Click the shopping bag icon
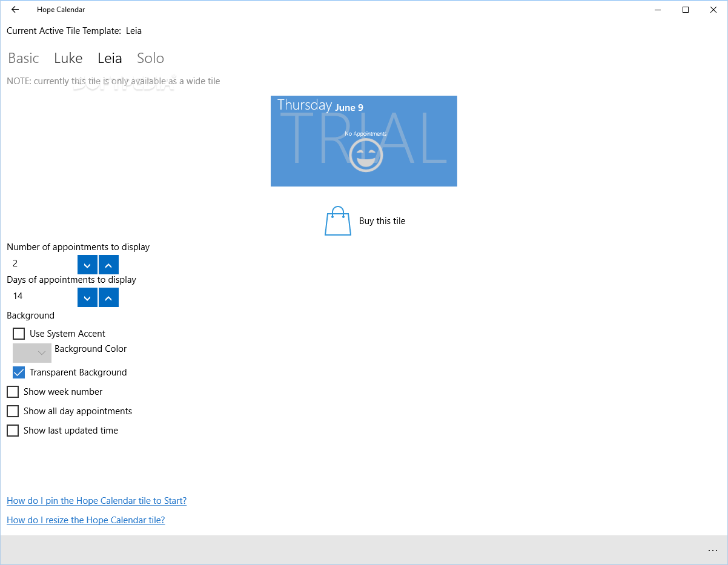The image size is (728, 565). (338, 221)
